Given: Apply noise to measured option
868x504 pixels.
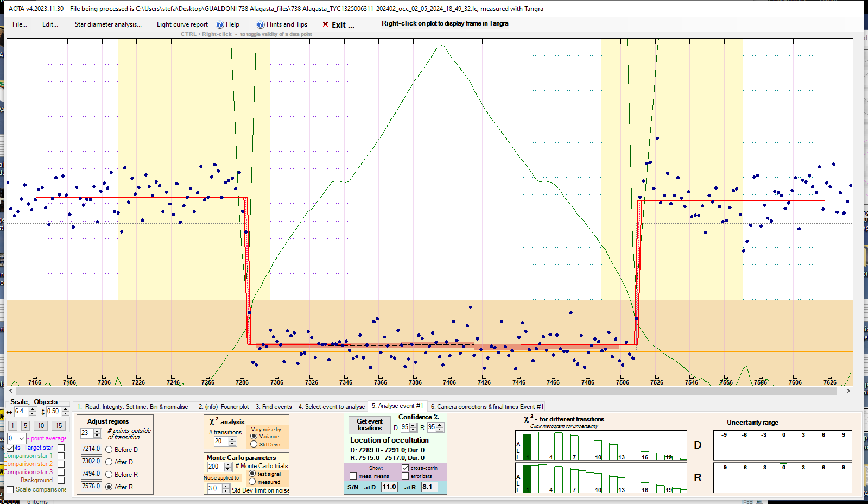Looking at the screenshot, I should (252, 482).
